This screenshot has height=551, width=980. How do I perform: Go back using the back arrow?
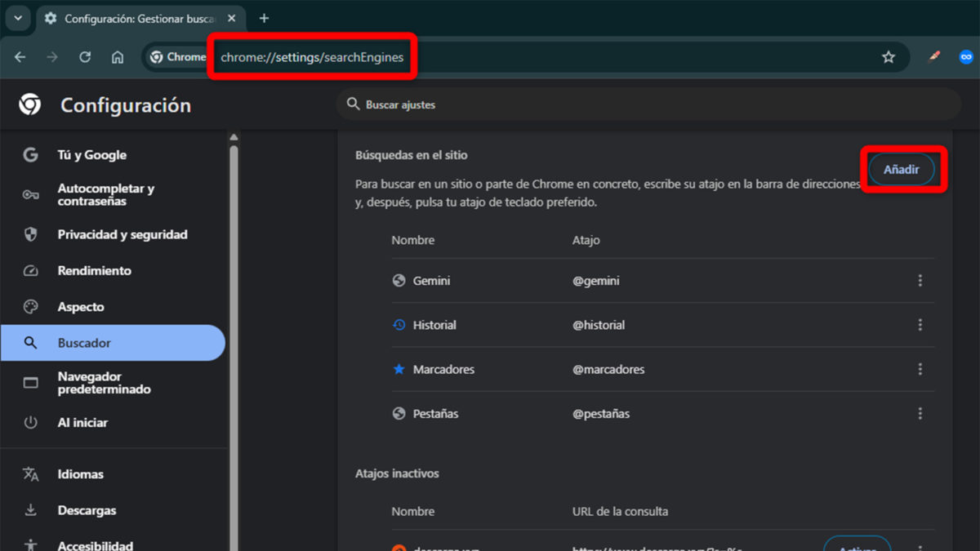click(x=20, y=57)
